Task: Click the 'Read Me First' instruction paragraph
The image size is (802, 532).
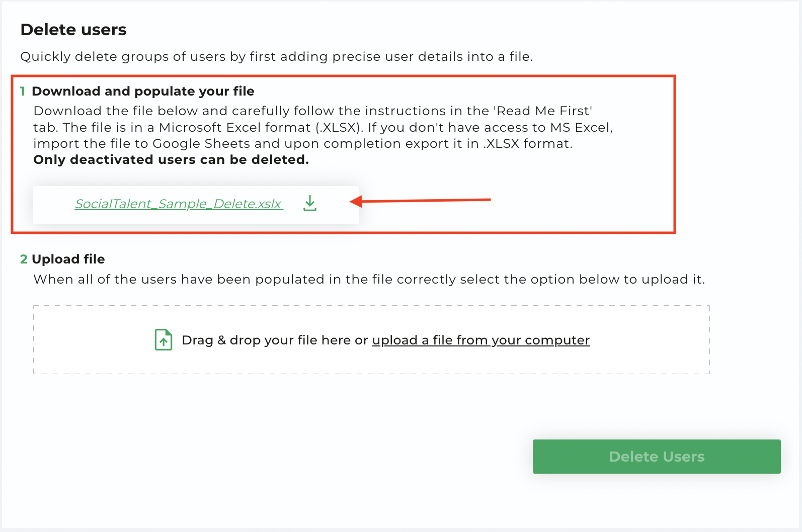Action: pyautogui.click(x=323, y=127)
